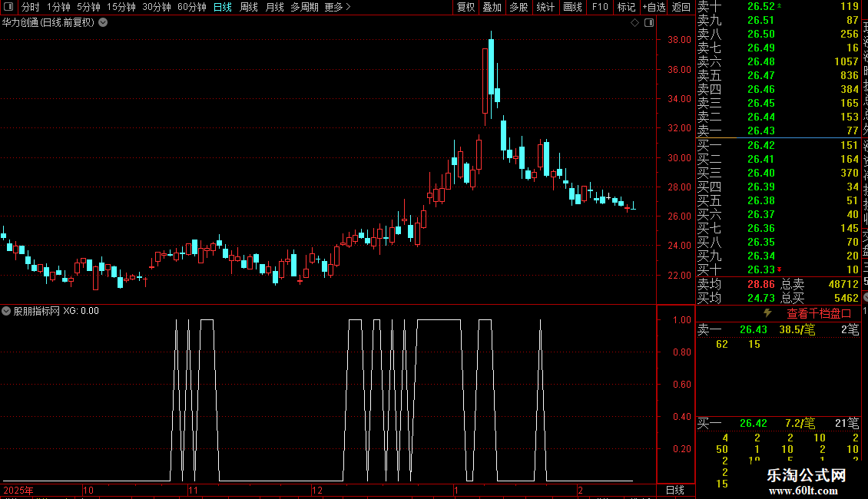Click the 总卖 48712 total
Viewport: 868px width, 499px height.
coord(843,284)
